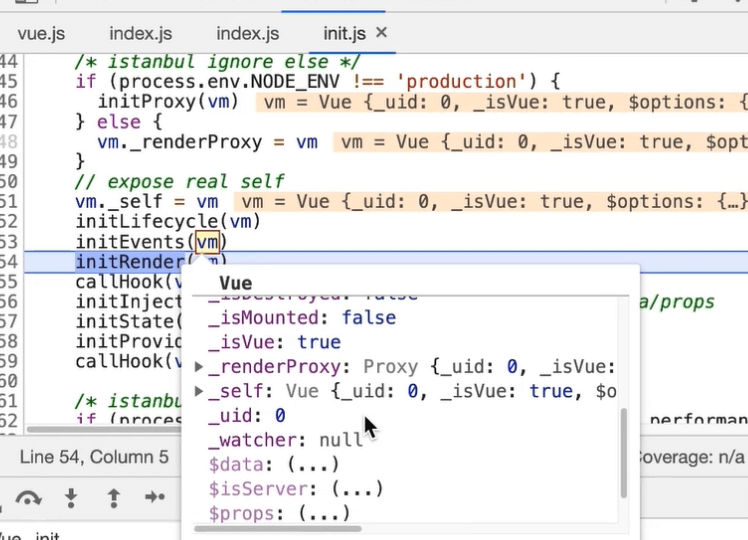Viewport: 748px width, 540px height.
Task: Click the step into function icon
Action: 71,498
